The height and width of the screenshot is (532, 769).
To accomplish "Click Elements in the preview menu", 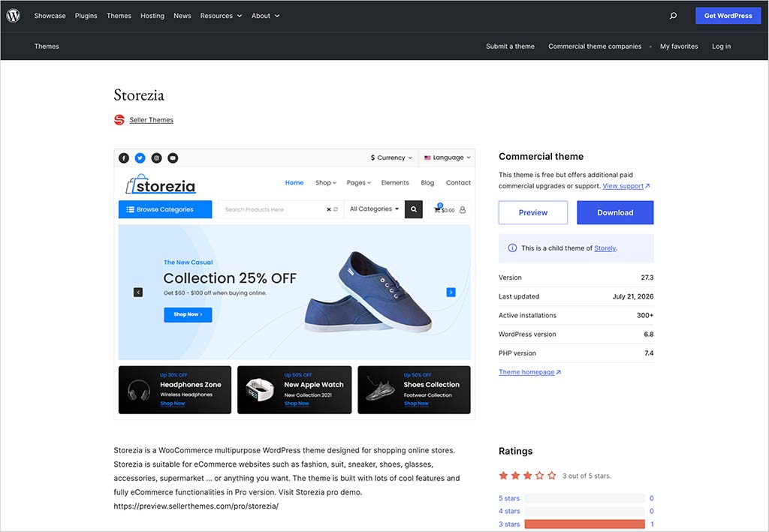I will pos(395,183).
